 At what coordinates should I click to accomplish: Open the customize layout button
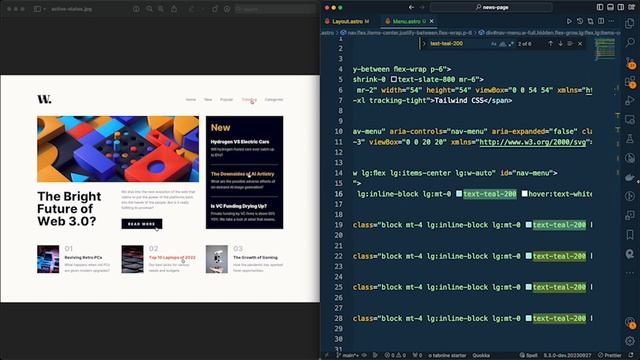[632, 7]
